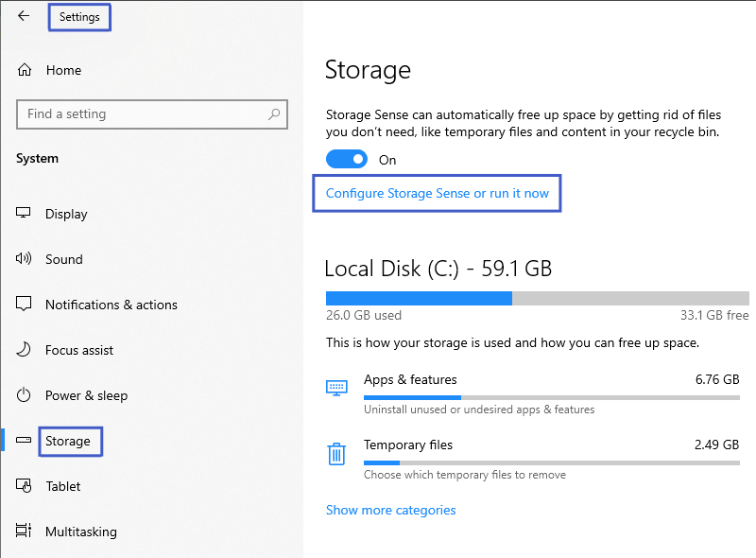Click inside the Find a setting search box

tap(151, 113)
